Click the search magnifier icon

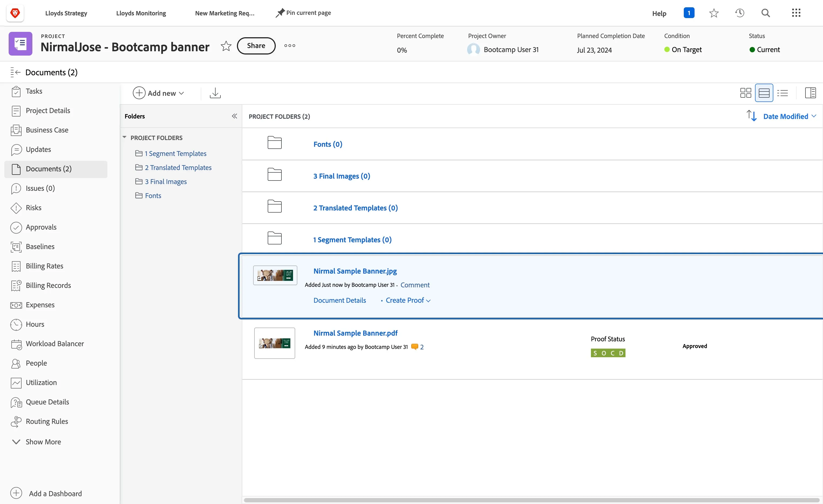click(766, 13)
